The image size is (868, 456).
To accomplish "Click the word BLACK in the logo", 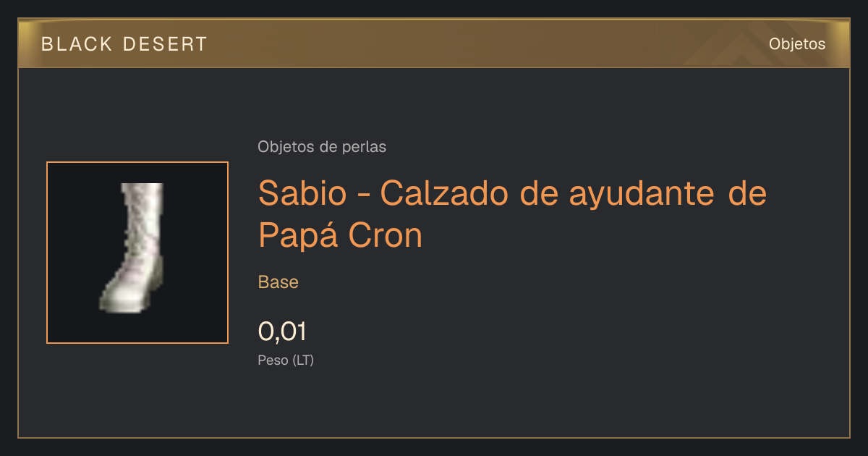I will tap(77, 44).
